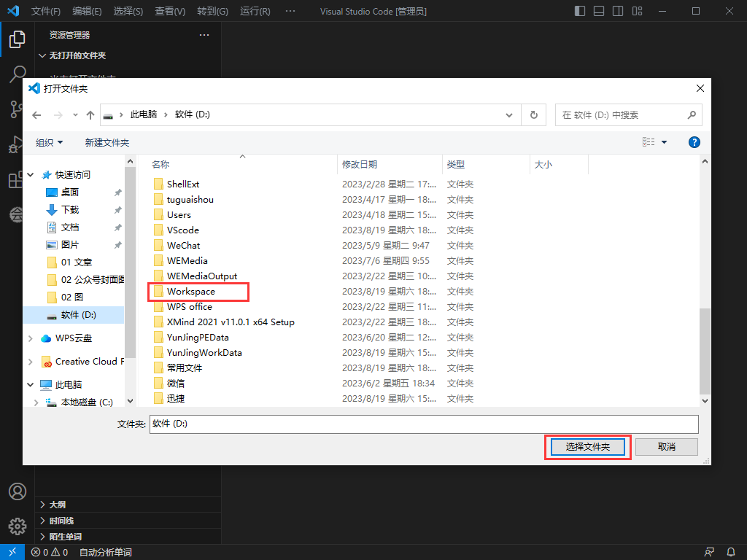The height and width of the screenshot is (560, 747).
Task: Expand Creative Cloud Files tree node
Action: pyautogui.click(x=31, y=362)
